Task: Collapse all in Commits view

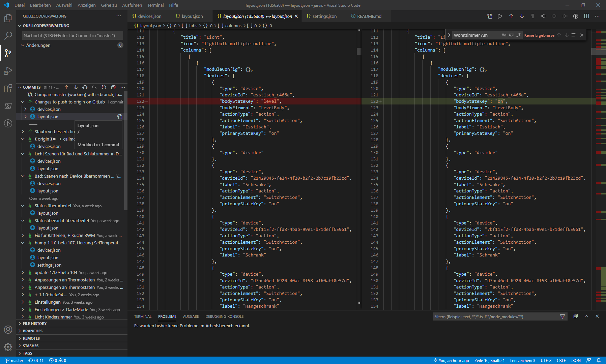Action: point(113,87)
